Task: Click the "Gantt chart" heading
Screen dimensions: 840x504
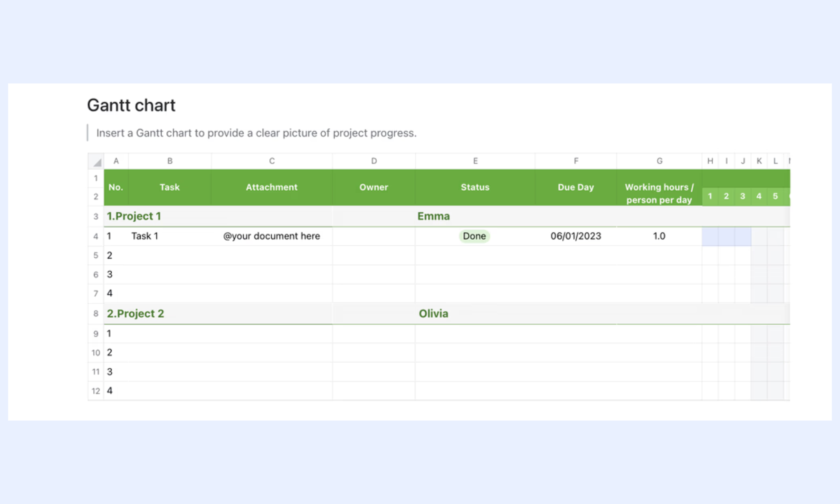Action: 131,105
